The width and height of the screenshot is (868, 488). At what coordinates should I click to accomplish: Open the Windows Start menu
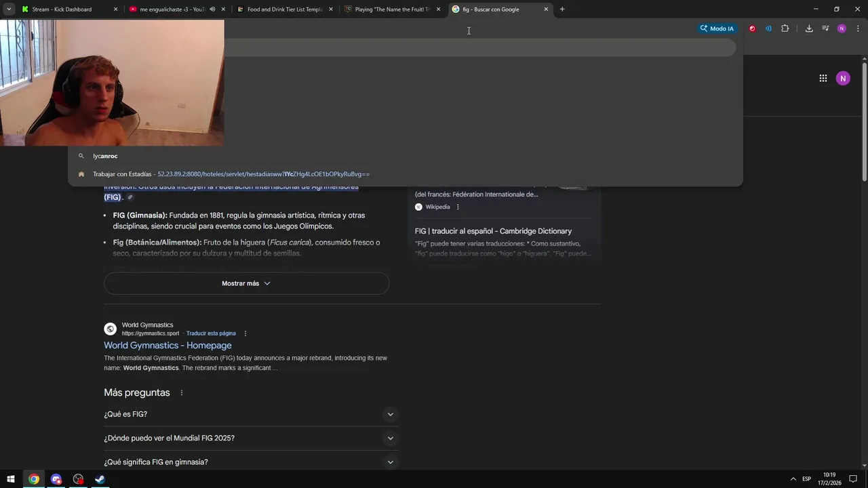pyautogui.click(x=11, y=479)
